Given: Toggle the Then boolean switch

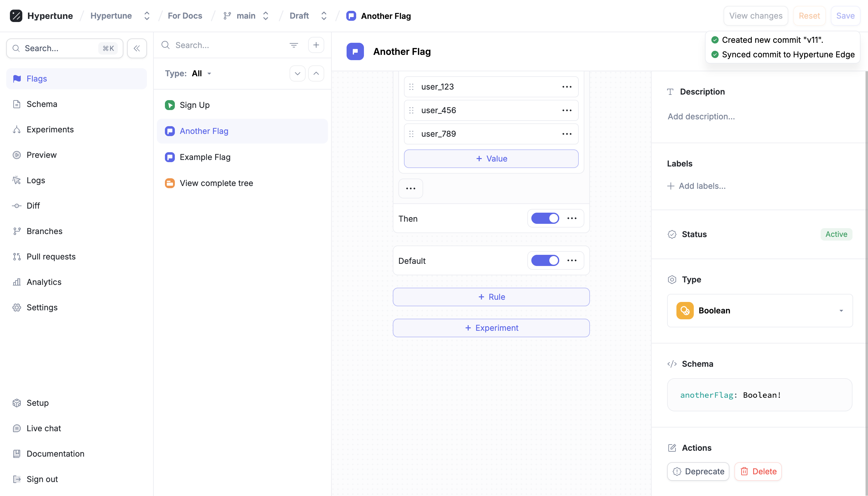Looking at the screenshot, I should (x=545, y=218).
